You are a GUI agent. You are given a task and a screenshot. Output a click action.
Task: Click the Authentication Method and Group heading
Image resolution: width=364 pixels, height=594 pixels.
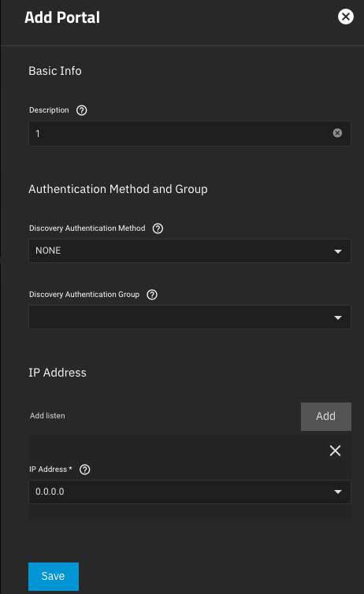coord(118,189)
